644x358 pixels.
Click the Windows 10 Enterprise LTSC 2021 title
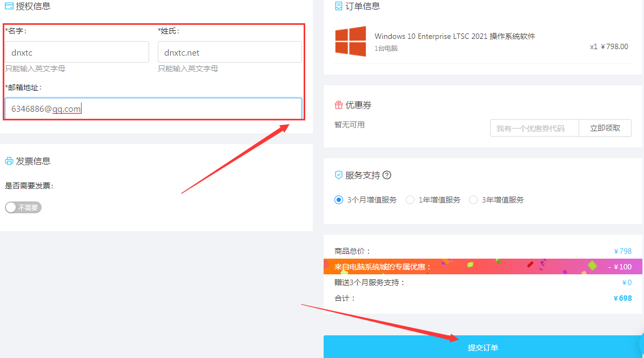tap(455, 36)
